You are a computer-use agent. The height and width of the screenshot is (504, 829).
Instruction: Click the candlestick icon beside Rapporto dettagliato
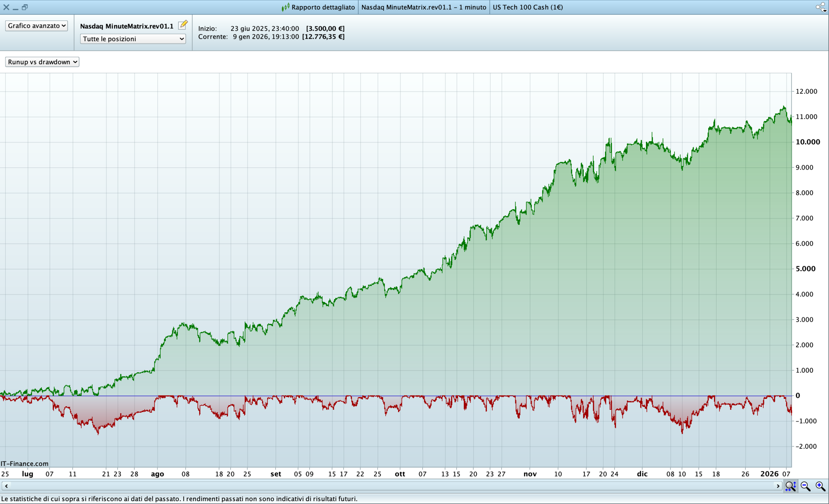coord(285,7)
